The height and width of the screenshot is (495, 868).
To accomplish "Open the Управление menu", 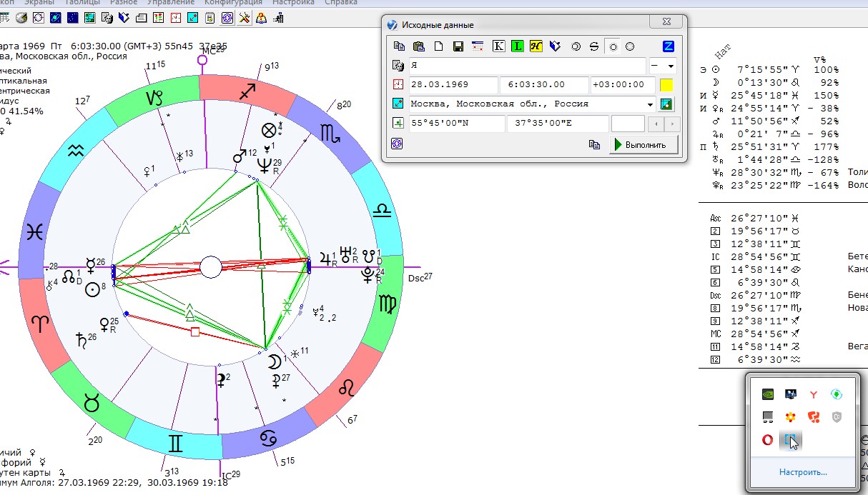I will click(171, 3).
